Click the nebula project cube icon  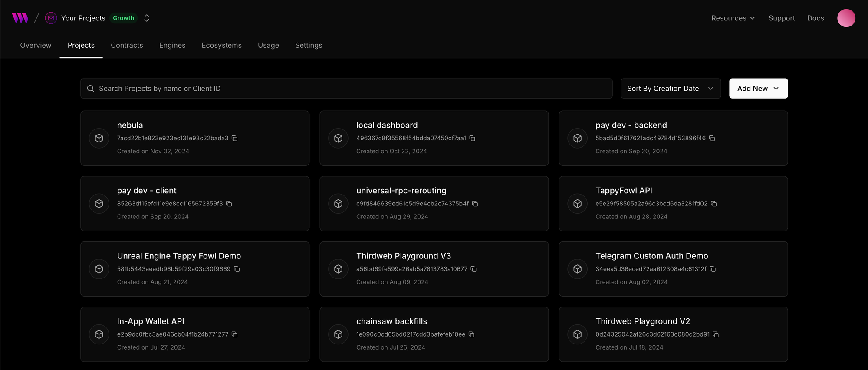pyautogui.click(x=99, y=138)
